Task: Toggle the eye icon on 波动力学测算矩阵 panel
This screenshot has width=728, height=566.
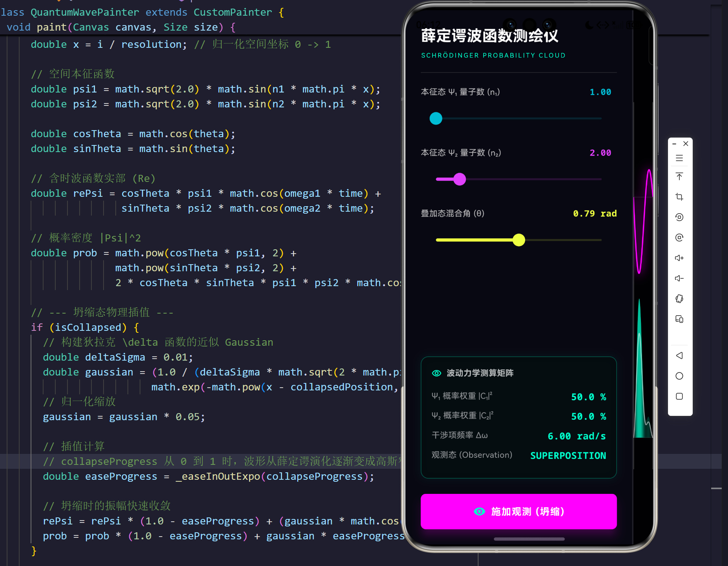Action: (436, 373)
